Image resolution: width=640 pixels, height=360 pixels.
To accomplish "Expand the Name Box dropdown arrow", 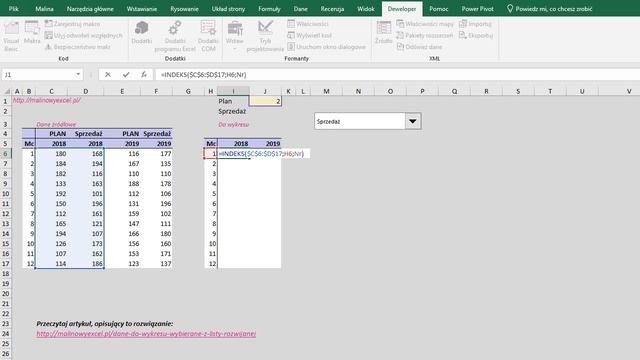I will tap(78, 74).
